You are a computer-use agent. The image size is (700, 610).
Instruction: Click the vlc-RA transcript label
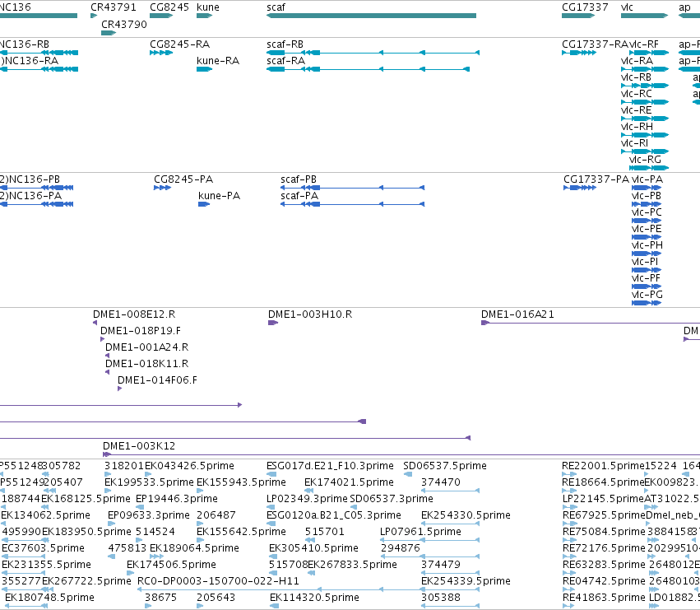[x=637, y=61]
